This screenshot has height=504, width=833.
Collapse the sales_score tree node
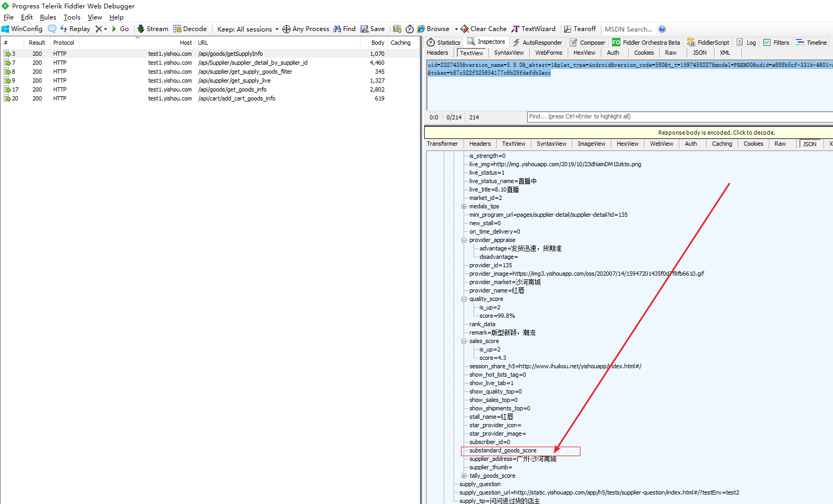(464, 341)
